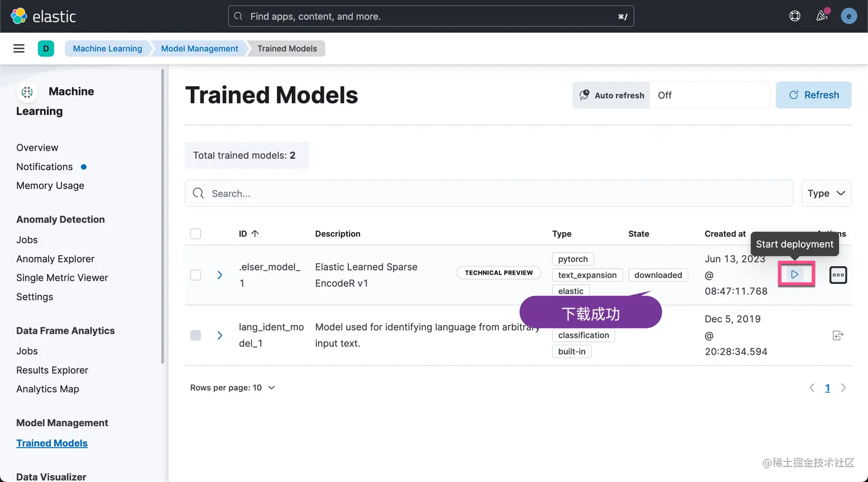Open the Type filter dropdown
This screenshot has height=482, width=868.
tap(826, 193)
